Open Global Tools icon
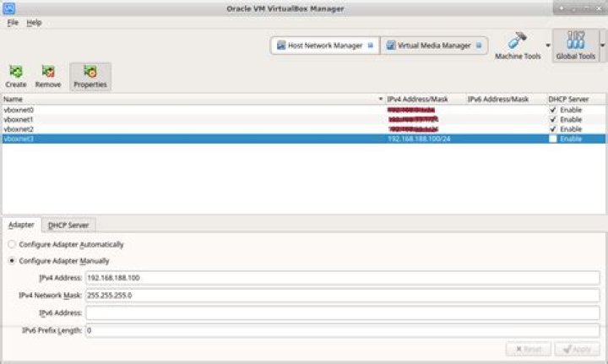Screen dimensions: 608x364 [x=575, y=41]
